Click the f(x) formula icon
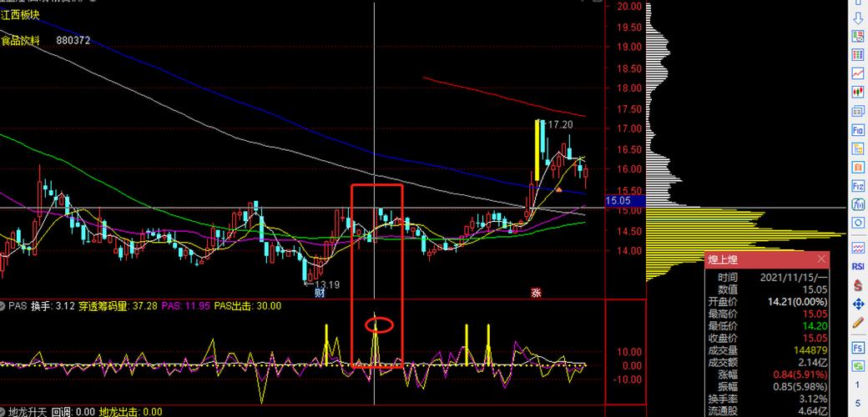 (858, 204)
